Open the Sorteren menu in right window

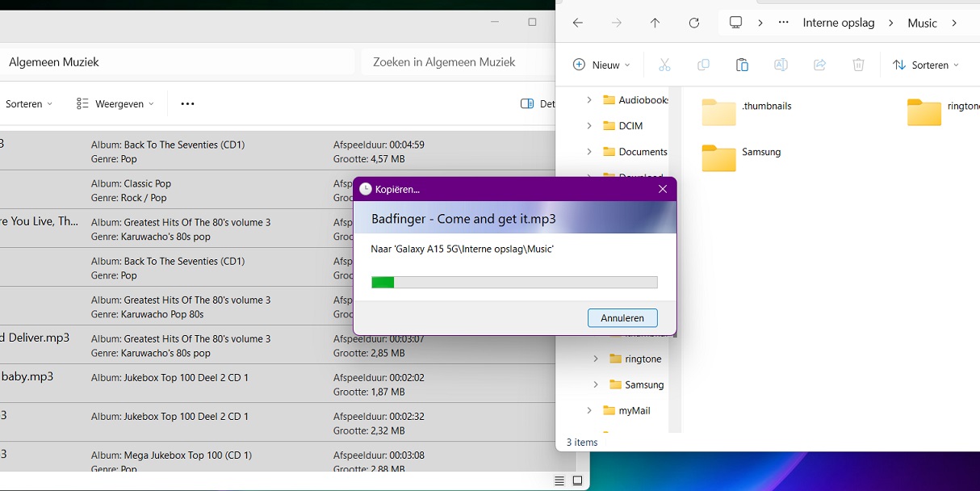coord(926,65)
